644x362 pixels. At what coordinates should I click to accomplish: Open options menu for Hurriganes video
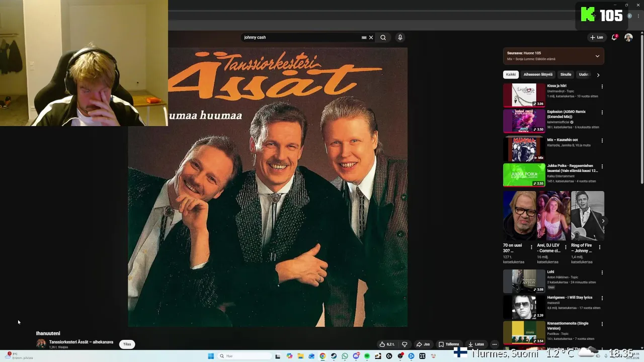tap(602, 298)
